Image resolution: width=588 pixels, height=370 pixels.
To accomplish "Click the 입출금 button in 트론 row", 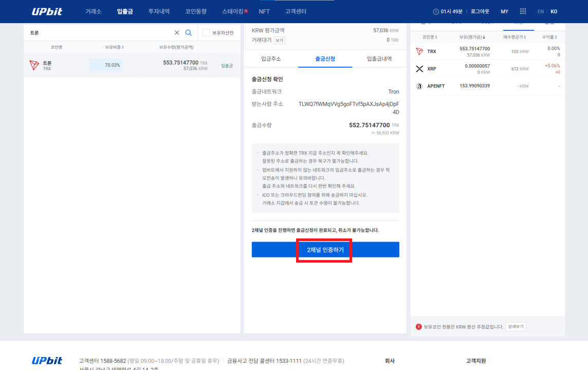I will point(227,66).
